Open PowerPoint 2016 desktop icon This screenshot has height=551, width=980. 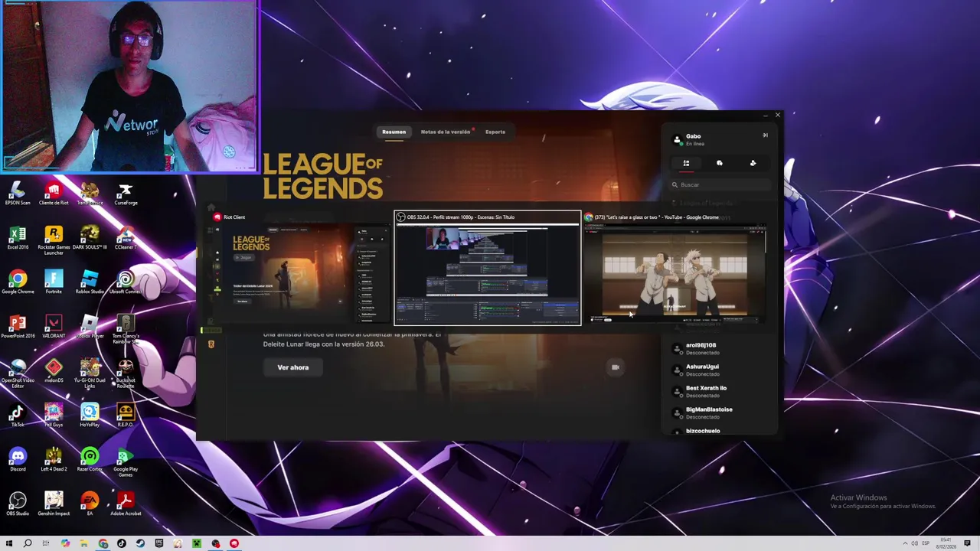click(x=17, y=326)
